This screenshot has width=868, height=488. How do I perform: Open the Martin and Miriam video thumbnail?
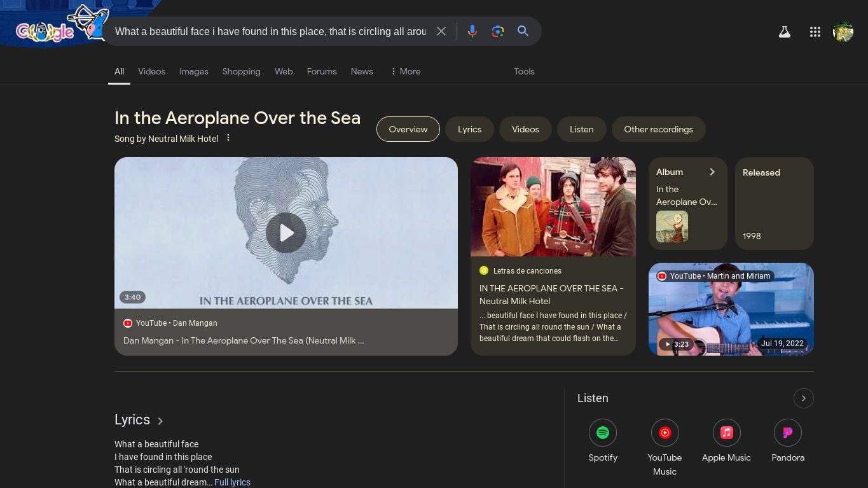pos(731,310)
